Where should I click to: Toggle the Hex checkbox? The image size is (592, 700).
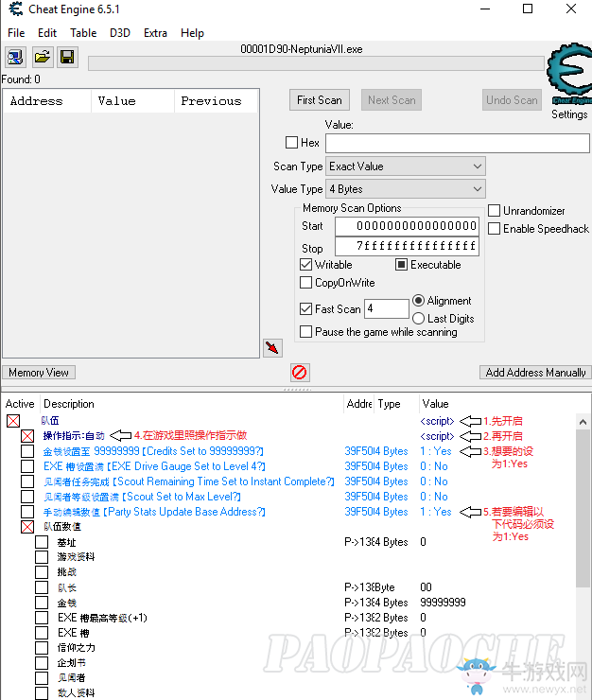(291, 143)
